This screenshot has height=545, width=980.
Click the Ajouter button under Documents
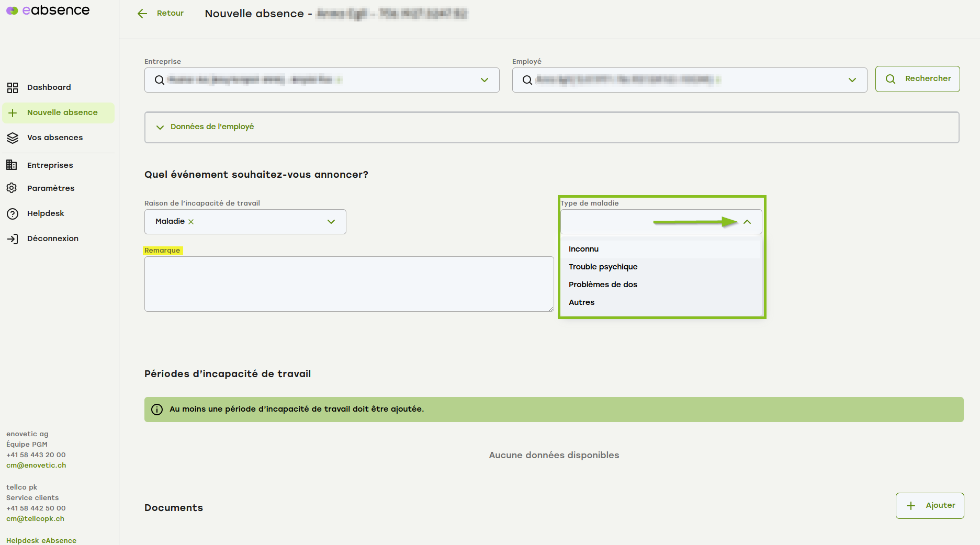click(x=930, y=506)
